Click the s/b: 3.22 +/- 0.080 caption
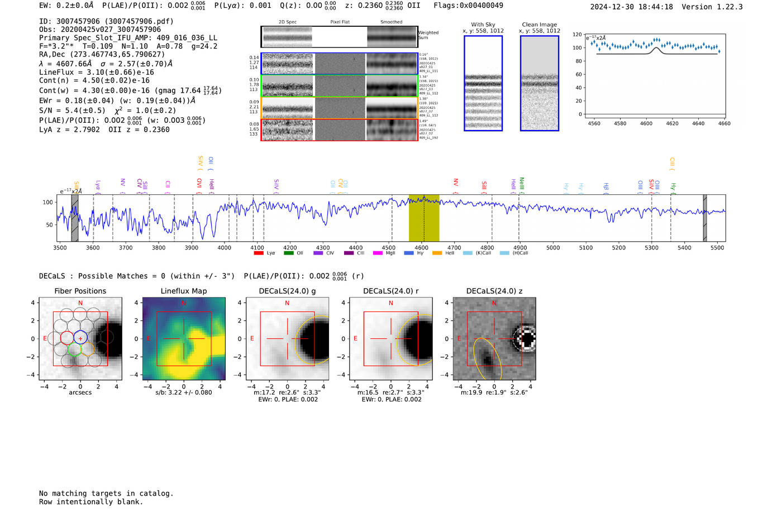 (x=184, y=392)
